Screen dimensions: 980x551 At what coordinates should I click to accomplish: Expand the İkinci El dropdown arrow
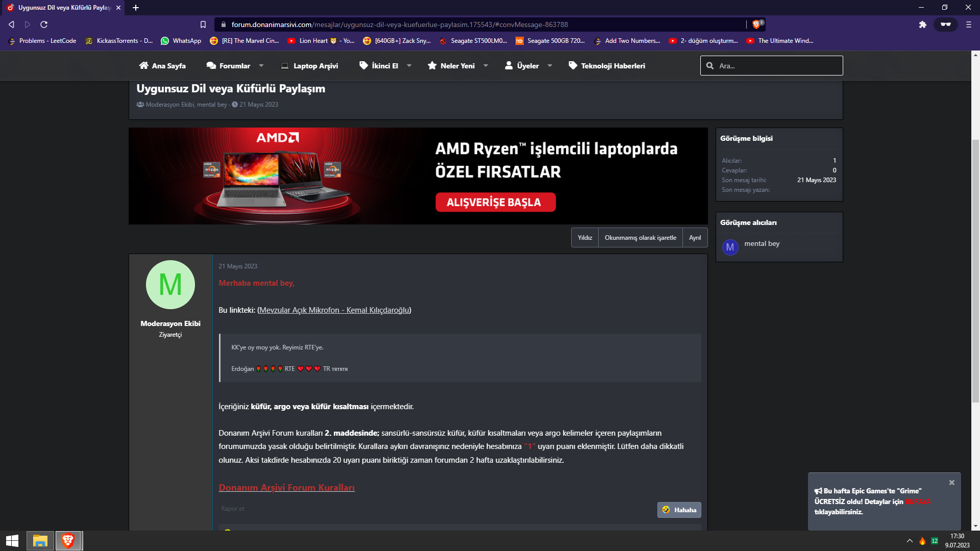coord(409,66)
